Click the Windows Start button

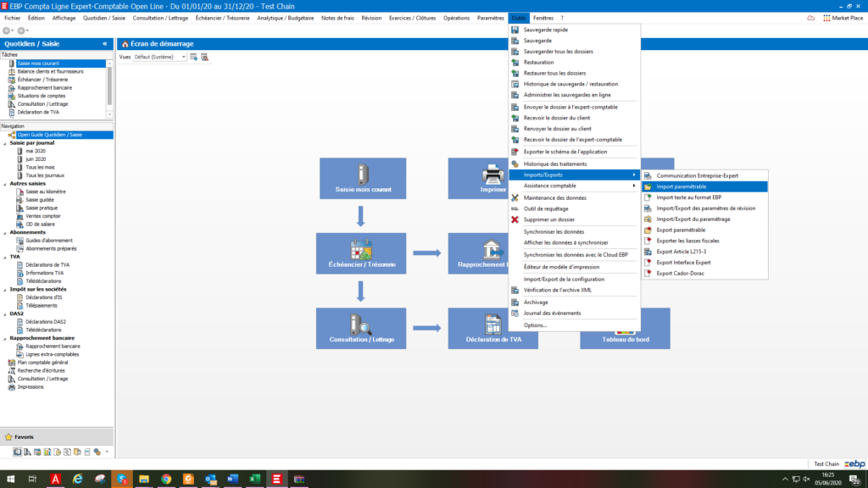(10, 480)
